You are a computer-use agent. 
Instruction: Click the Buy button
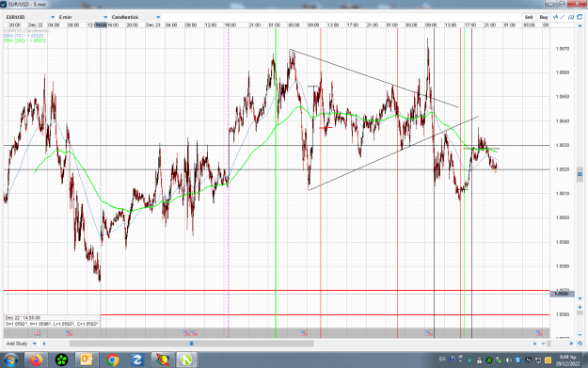pyautogui.click(x=544, y=17)
